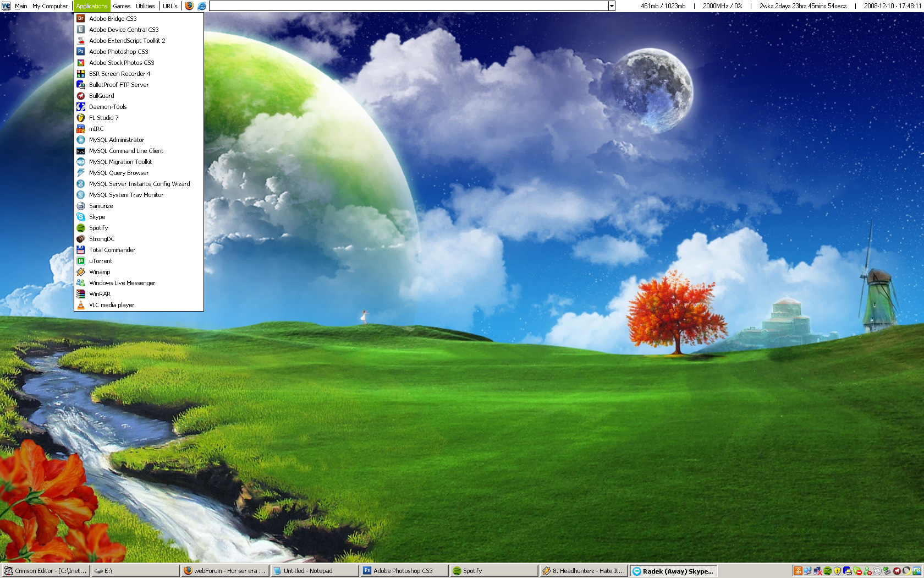Launch Firefox from the top bar icon
The height and width of the screenshot is (578, 924).
(x=189, y=6)
